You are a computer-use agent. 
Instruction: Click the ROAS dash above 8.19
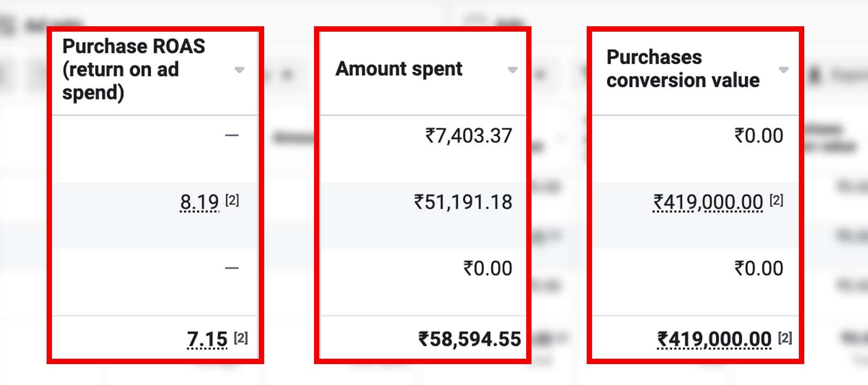click(232, 136)
